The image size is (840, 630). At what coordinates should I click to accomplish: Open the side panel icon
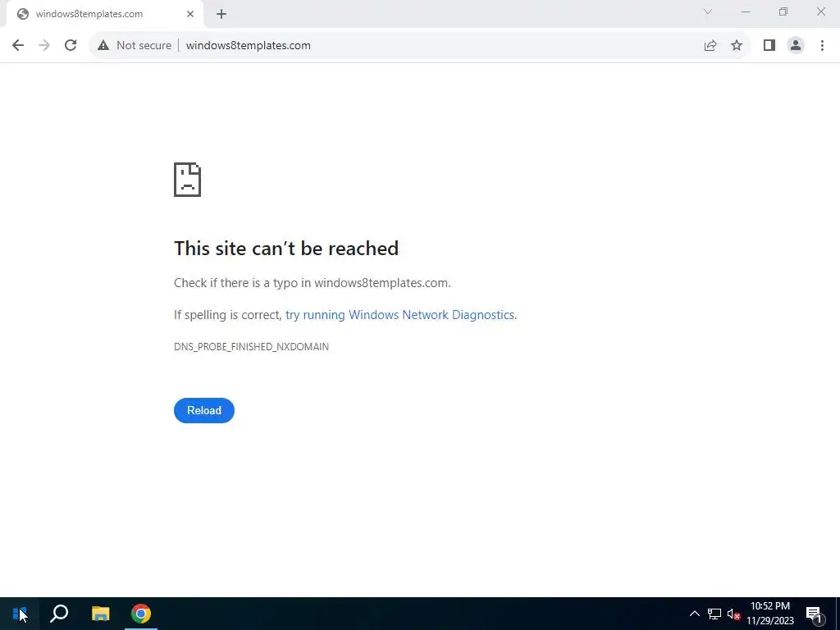click(x=769, y=46)
